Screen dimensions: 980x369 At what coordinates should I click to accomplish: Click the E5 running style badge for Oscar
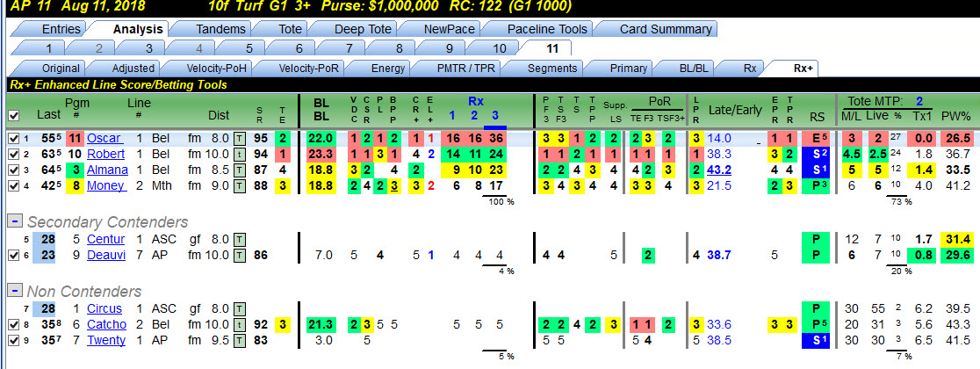click(x=817, y=138)
